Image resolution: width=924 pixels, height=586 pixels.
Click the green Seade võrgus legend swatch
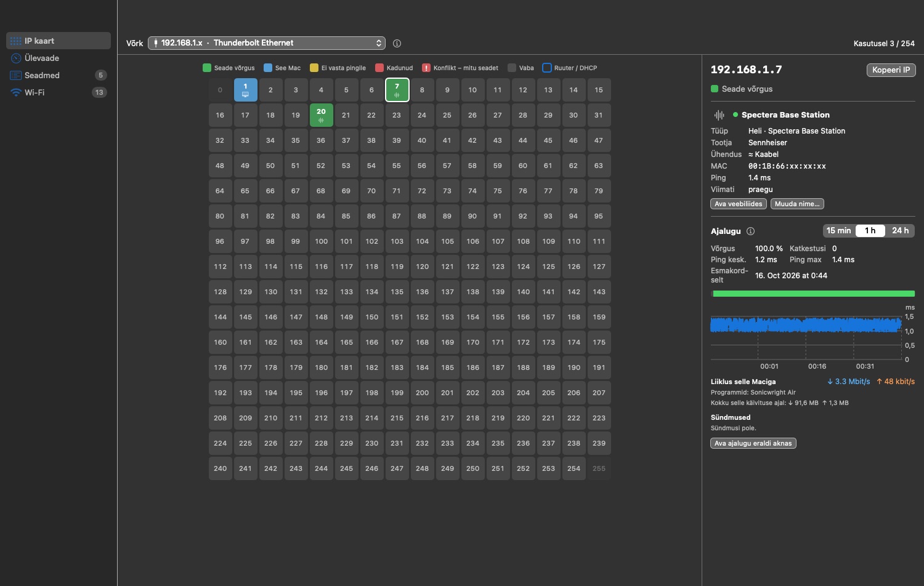pos(207,68)
